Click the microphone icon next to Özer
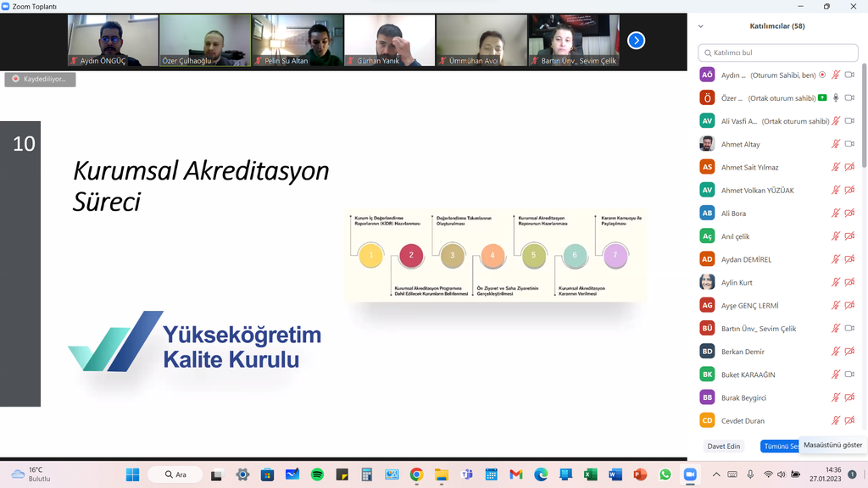The image size is (868, 488). coord(836,98)
